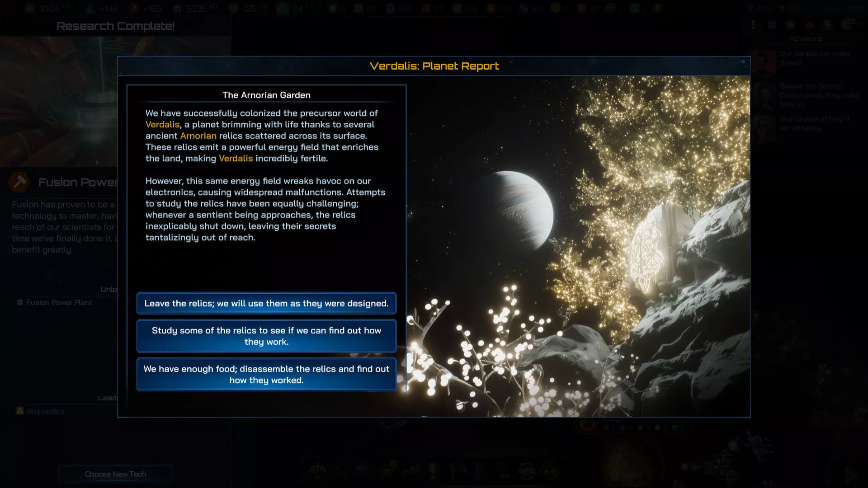Open the handshake diplomacy icon in bottom bar
The height and width of the screenshot is (488, 868).
click(526, 471)
